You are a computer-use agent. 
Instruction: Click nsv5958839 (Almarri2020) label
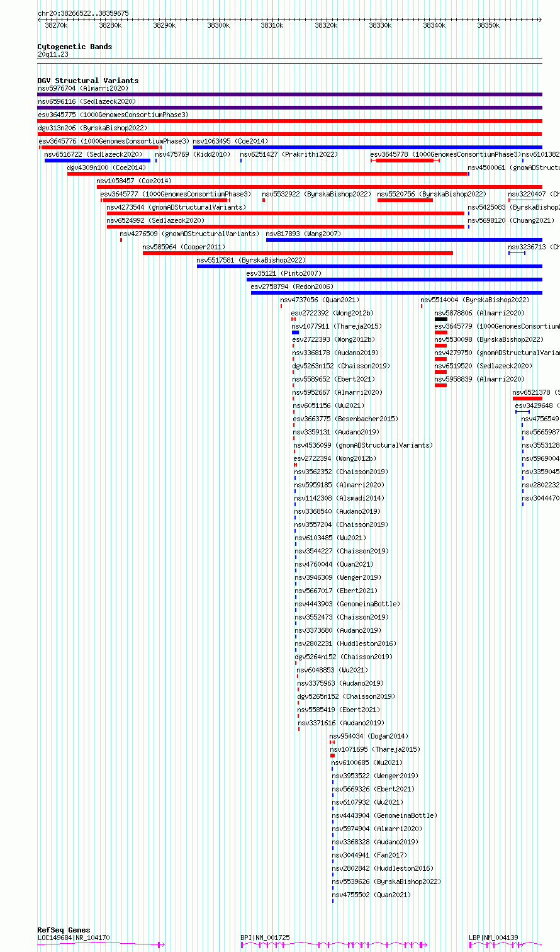pos(479,379)
